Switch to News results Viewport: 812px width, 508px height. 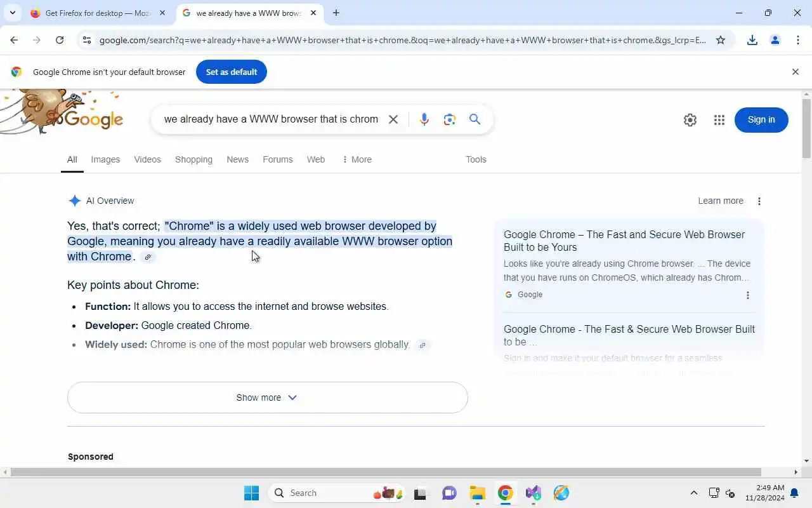(237, 159)
